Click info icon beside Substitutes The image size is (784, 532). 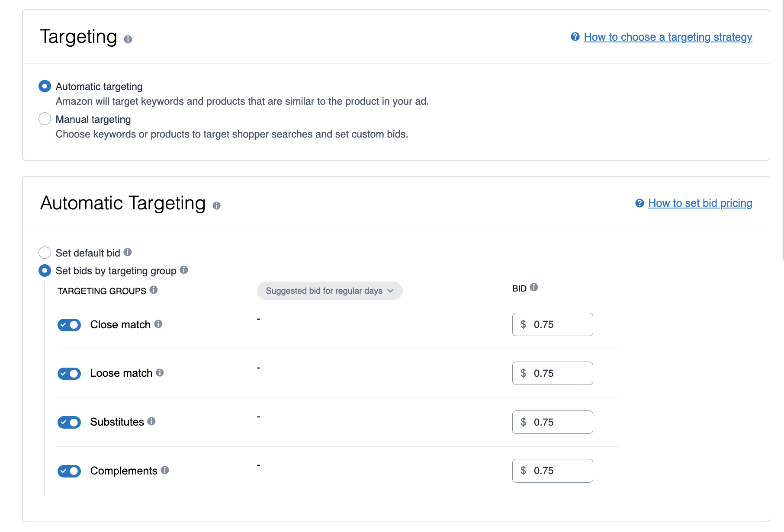151,421
